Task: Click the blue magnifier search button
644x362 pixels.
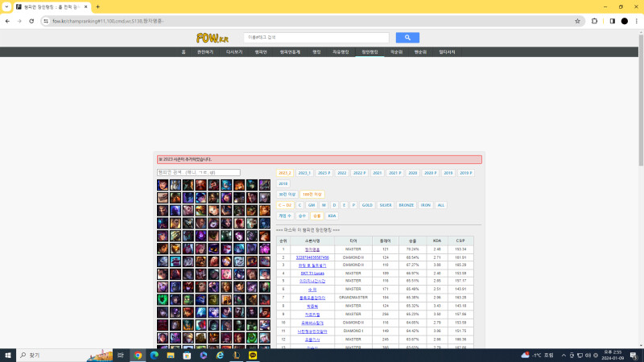Action: [x=407, y=38]
